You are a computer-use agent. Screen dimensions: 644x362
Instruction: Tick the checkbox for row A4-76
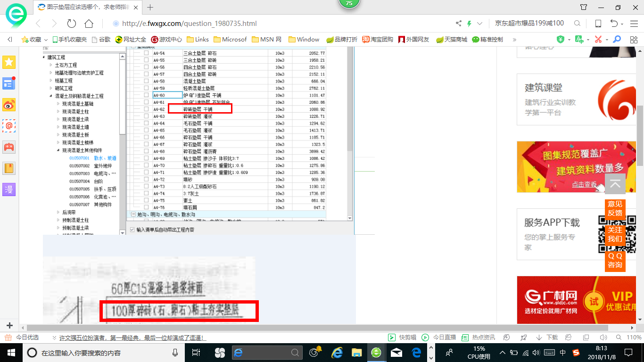click(x=146, y=207)
